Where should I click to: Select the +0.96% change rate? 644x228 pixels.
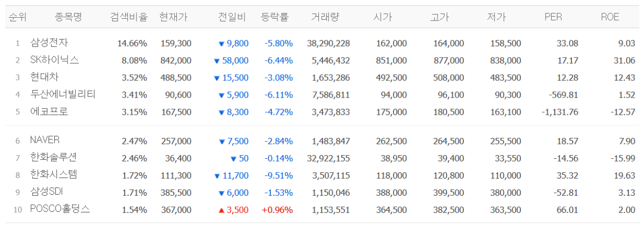click(277, 210)
